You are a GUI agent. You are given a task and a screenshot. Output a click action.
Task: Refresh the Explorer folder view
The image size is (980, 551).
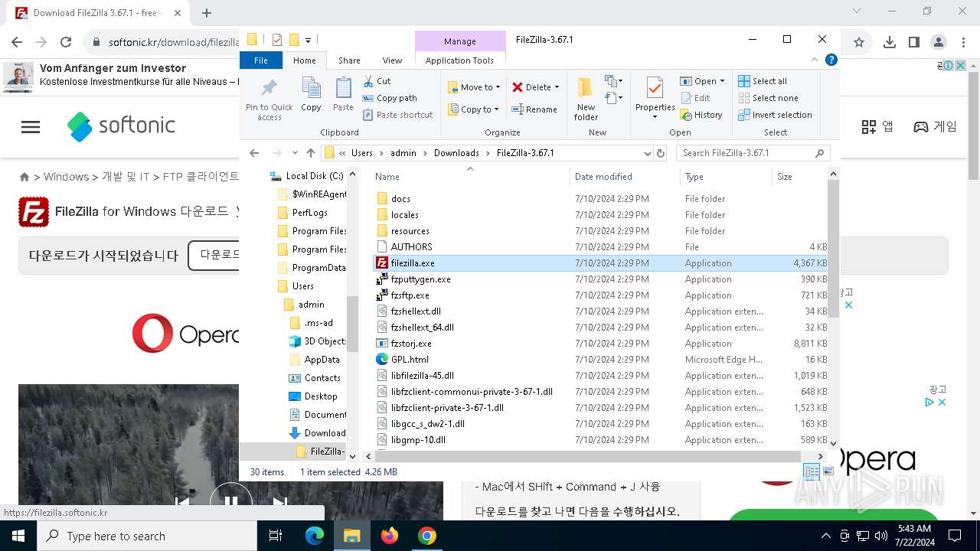tap(661, 153)
